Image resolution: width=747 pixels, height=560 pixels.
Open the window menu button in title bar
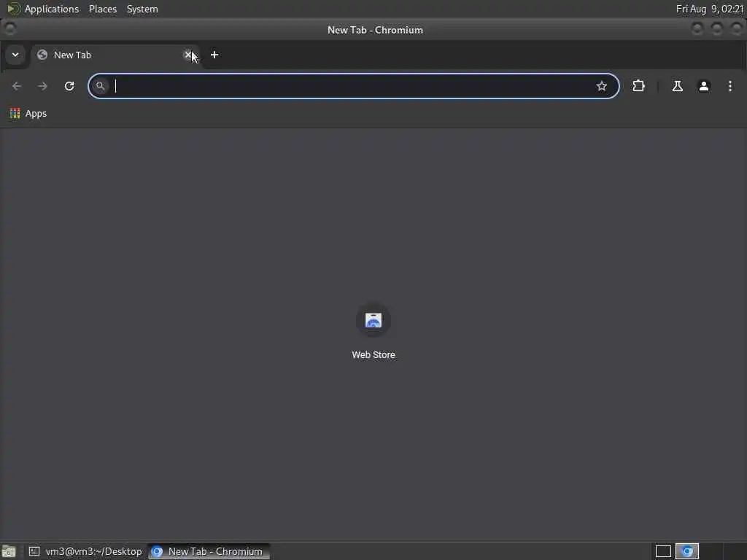[x=9, y=29]
